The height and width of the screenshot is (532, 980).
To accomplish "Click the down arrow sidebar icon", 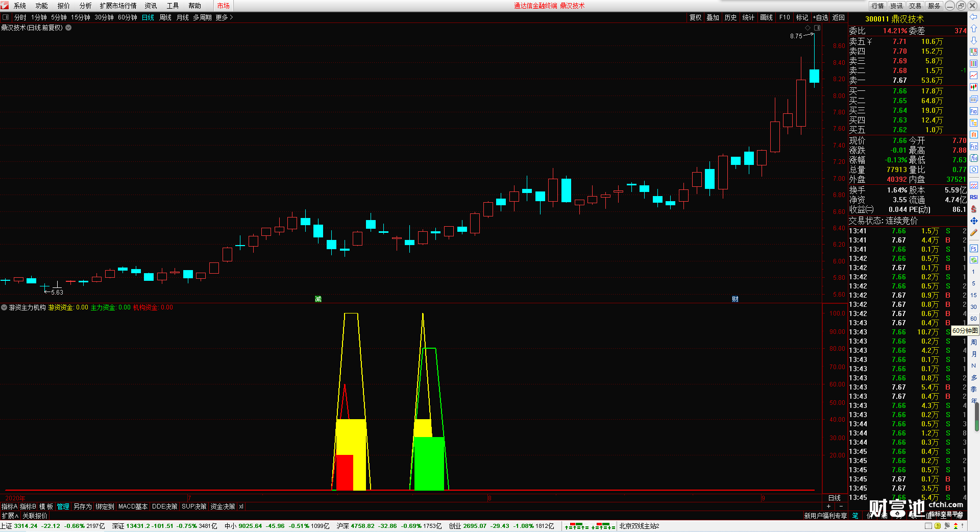I will [974, 40].
